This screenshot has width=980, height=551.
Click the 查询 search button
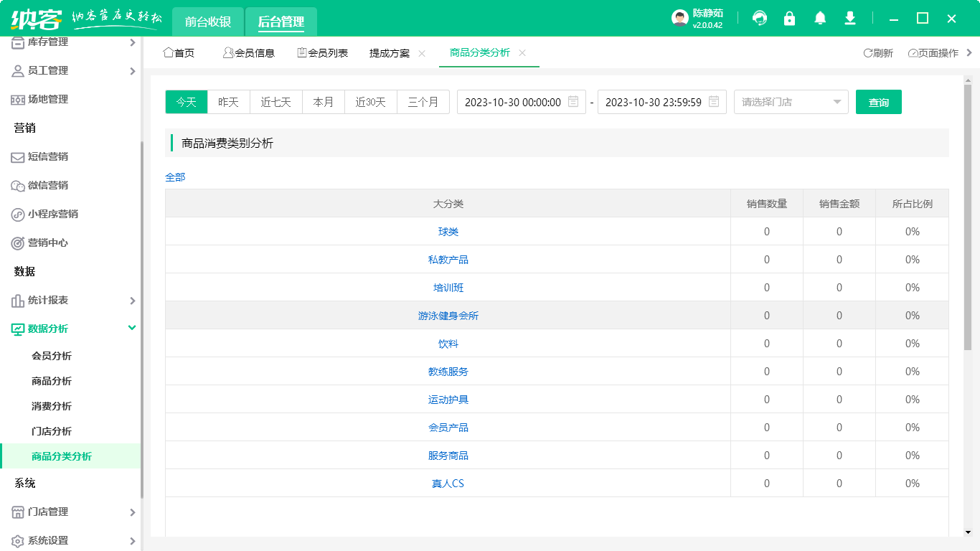pyautogui.click(x=878, y=102)
